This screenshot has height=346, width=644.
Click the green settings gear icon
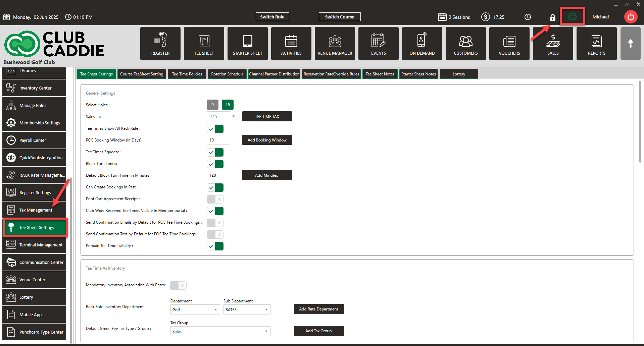[573, 17]
